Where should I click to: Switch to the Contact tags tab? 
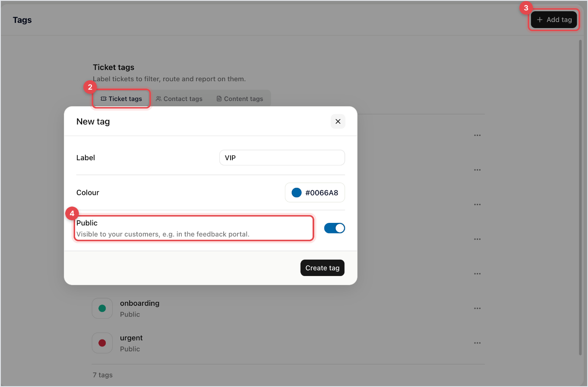179,98
